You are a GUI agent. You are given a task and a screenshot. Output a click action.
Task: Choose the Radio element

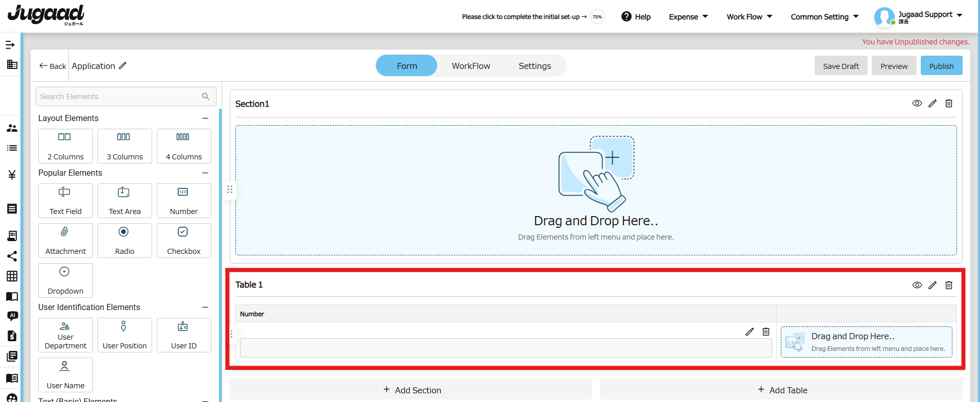[x=125, y=241]
